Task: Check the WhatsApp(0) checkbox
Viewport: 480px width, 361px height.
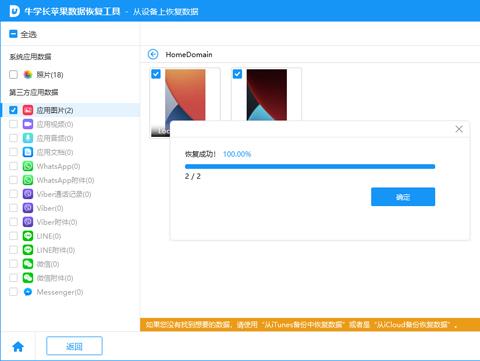Action: 13,166
